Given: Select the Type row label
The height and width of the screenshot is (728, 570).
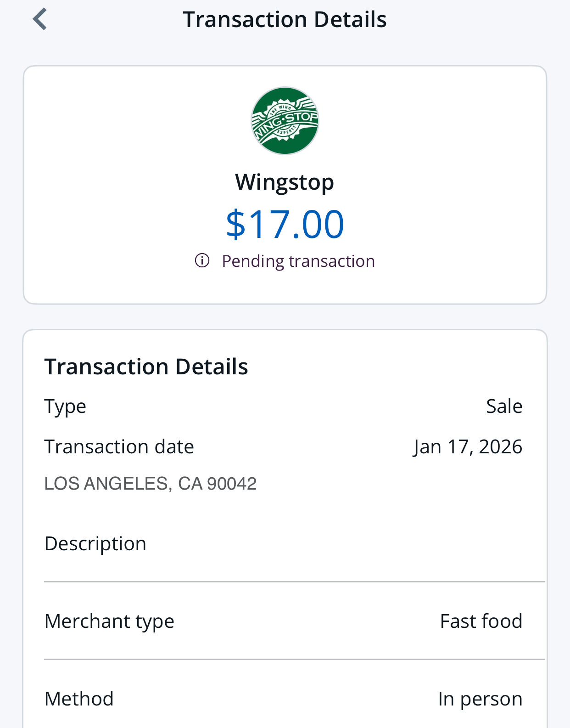Looking at the screenshot, I should [65, 406].
